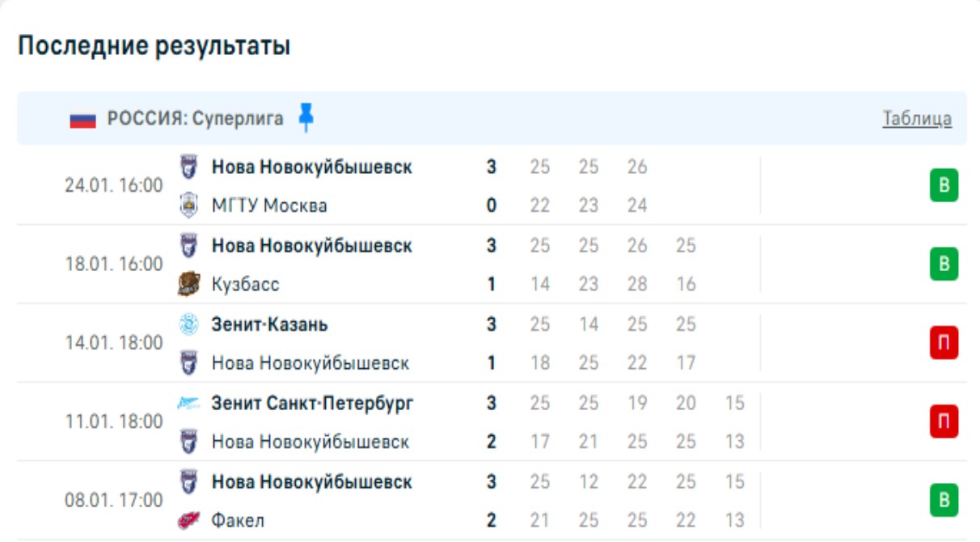
Task: Click red П badge for 14.01 match
Action: 944,343
